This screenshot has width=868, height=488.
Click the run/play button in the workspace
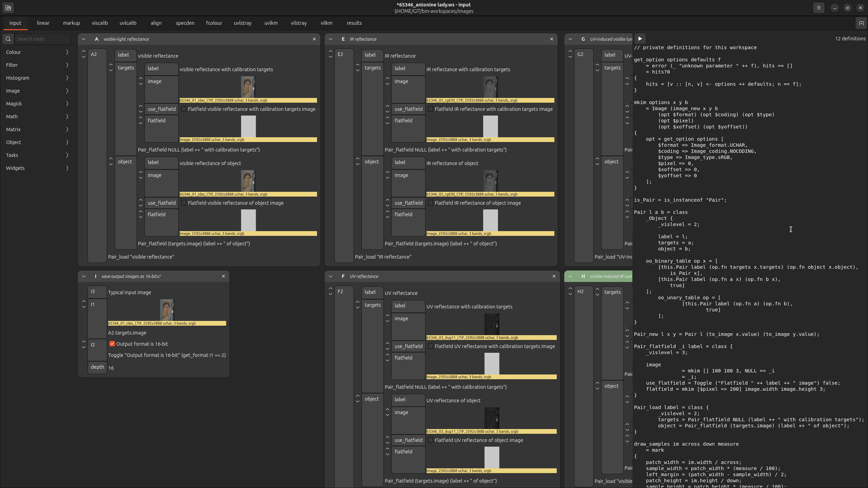(x=640, y=38)
